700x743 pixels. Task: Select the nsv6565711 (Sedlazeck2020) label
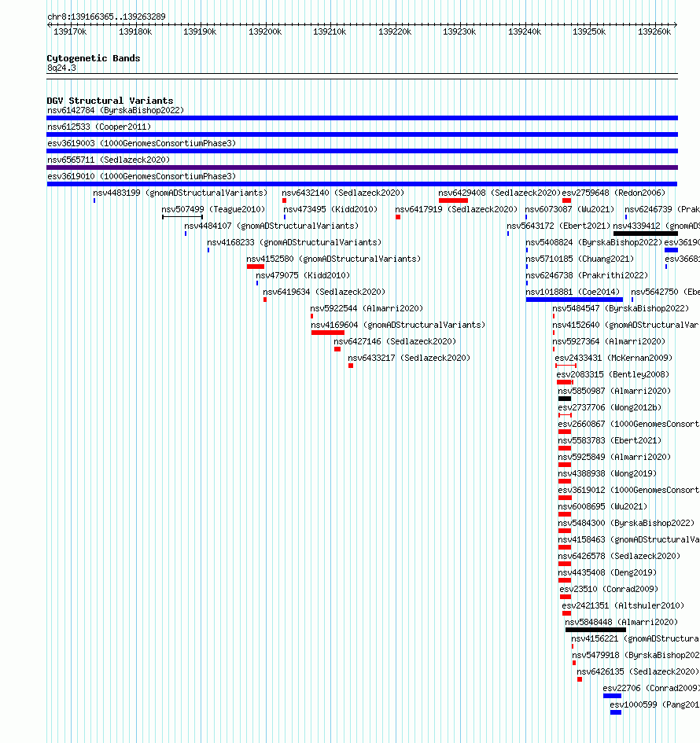coord(108,160)
